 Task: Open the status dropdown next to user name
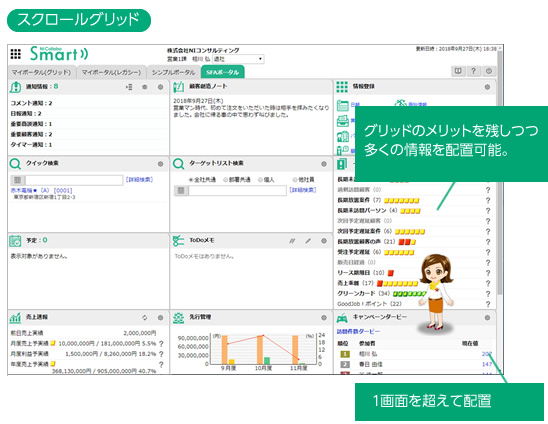[x=238, y=59]
